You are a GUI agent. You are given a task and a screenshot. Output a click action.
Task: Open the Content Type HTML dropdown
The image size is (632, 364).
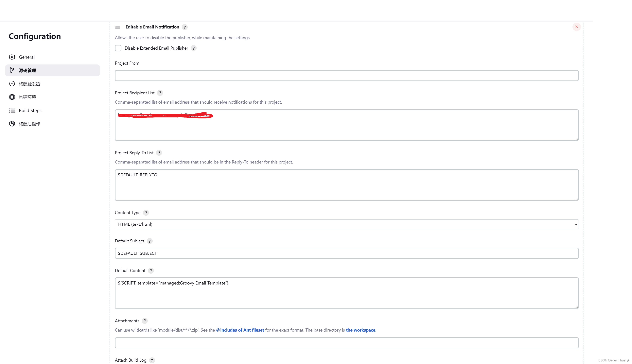346,224
